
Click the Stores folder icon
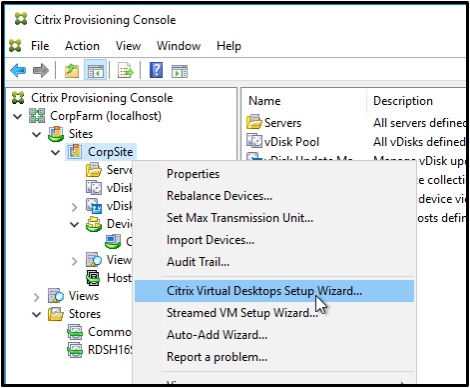56,314
